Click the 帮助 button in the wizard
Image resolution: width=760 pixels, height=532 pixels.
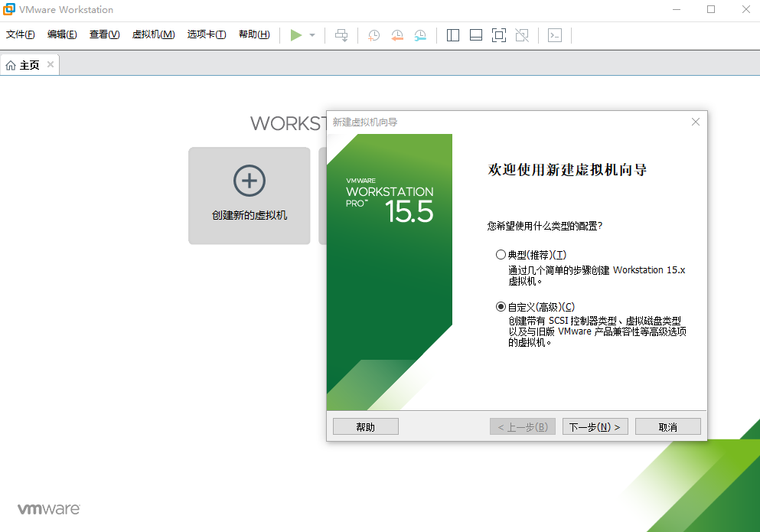pyautogui.click(x=366, y=427)
